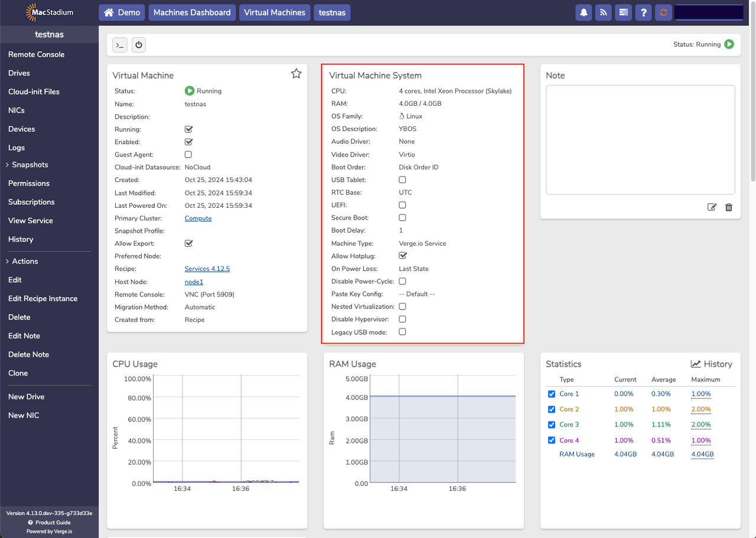Click the Powered by Verge.io text
Image resolution: width=756 pixels, height=538 pixels.
point(49,532)
